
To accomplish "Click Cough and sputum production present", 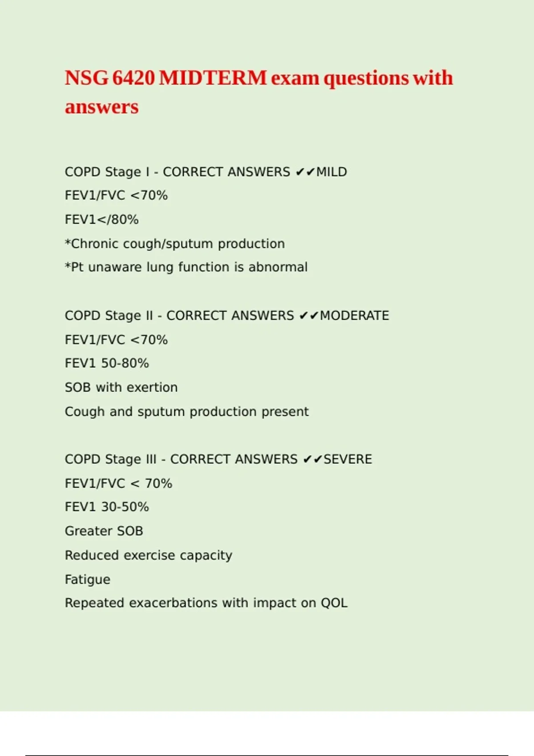I will [x=186, y=412].
